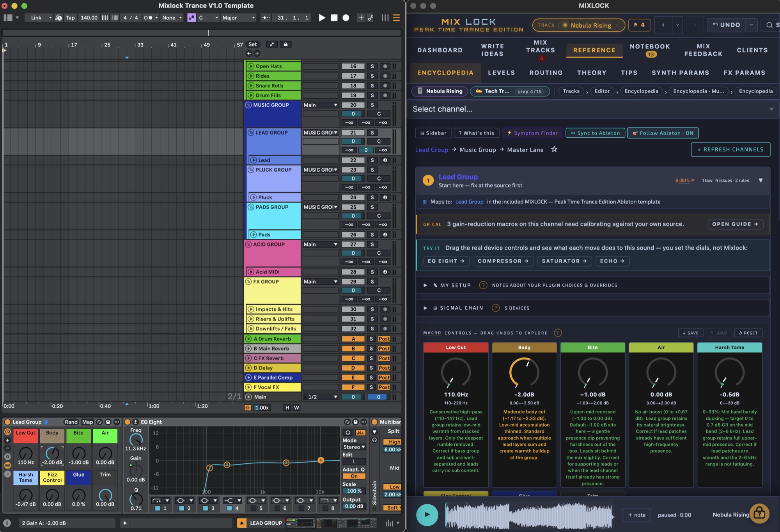Click the info view icon in status bar
This screenshot has width=780, height=532.
pos(7,523)
